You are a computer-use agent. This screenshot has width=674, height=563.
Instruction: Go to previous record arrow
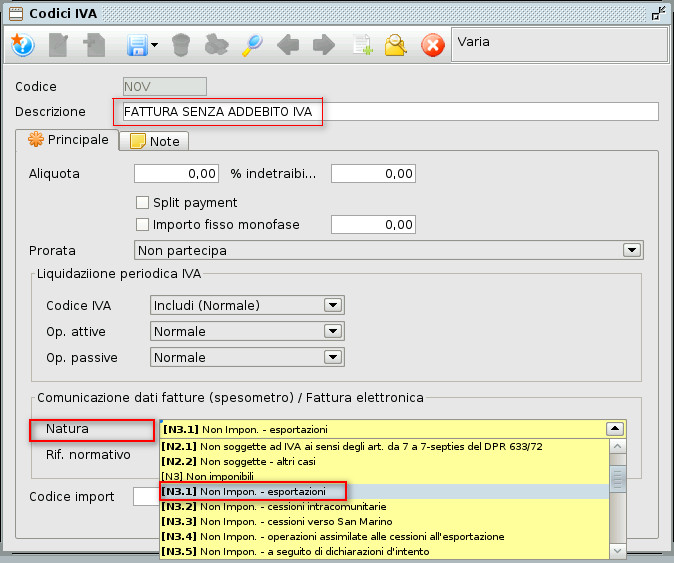point(288,45)
